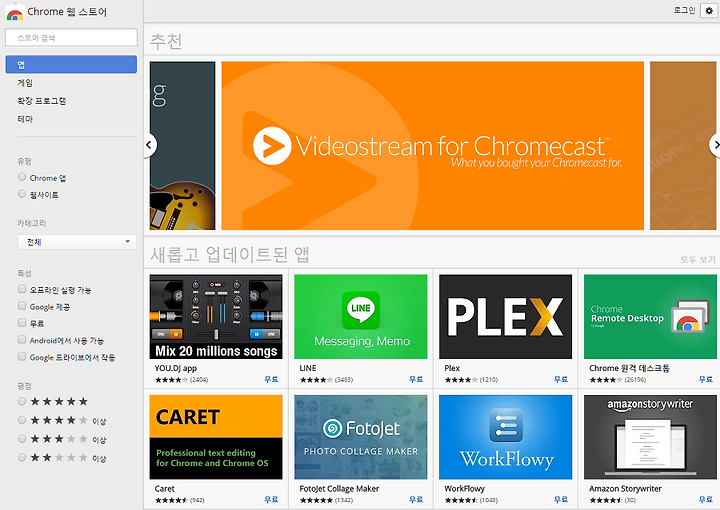This screenshot has width=720, height=510.
Task: Select the Chrome 앱 type radio
Action: (x=22, y=177)
